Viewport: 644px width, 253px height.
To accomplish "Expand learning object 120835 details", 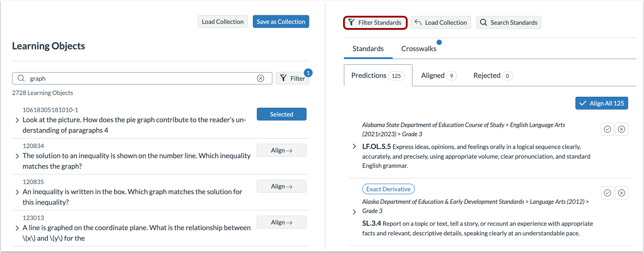I will point(18,192).
